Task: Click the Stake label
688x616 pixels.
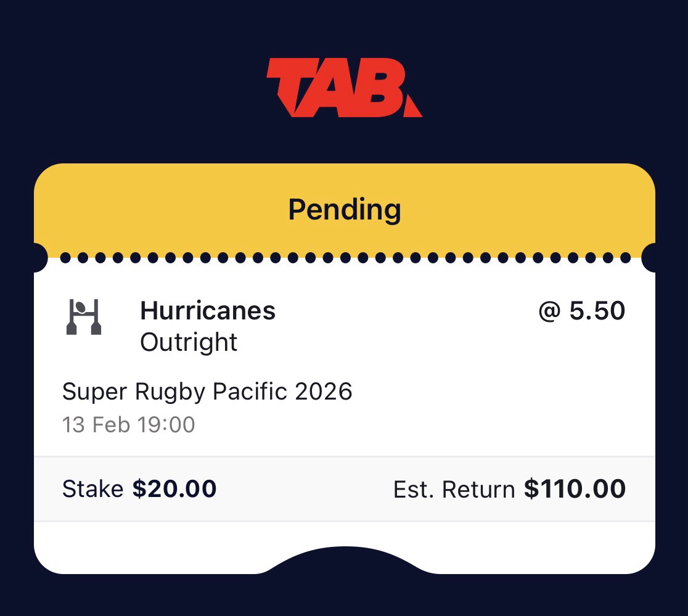Action: 92,489
